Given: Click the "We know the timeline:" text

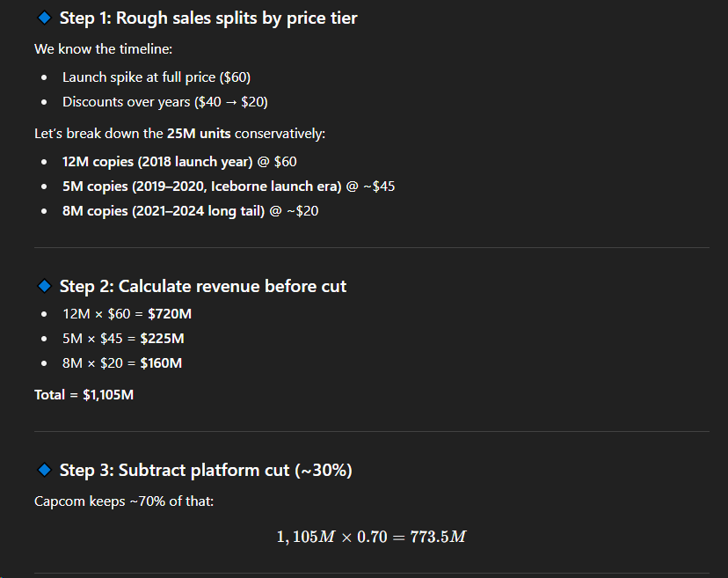Looking at the screenshot, I should pos(103,49).
